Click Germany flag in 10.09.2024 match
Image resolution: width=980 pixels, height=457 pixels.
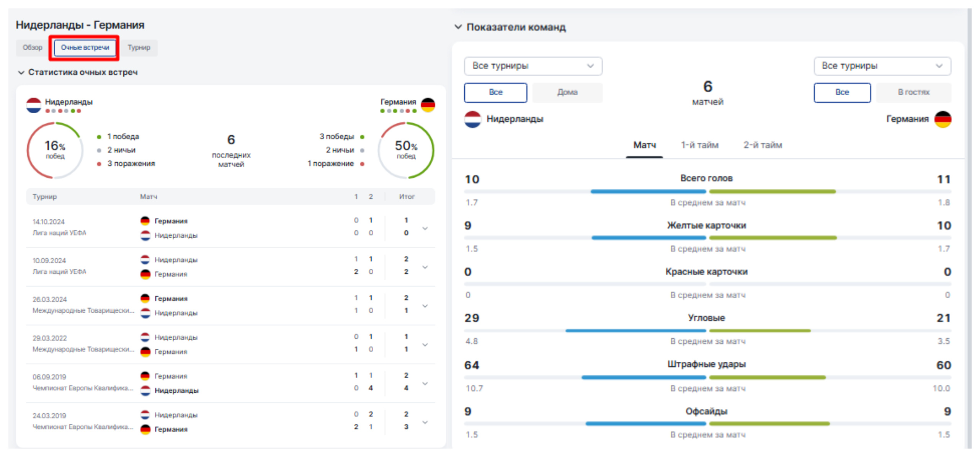[x=145, y=274]
